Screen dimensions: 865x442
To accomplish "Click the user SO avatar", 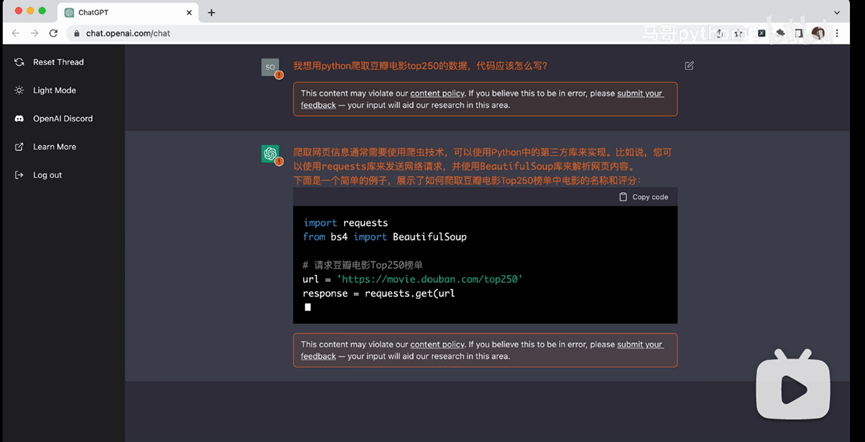I will (x=270, y=67).
